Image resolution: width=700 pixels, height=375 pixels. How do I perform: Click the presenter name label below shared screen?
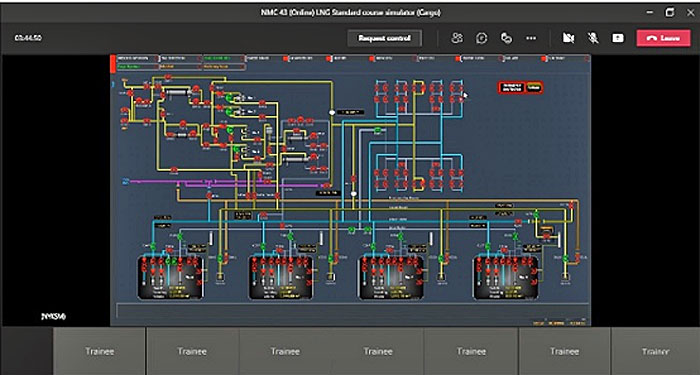coord(53,317)
